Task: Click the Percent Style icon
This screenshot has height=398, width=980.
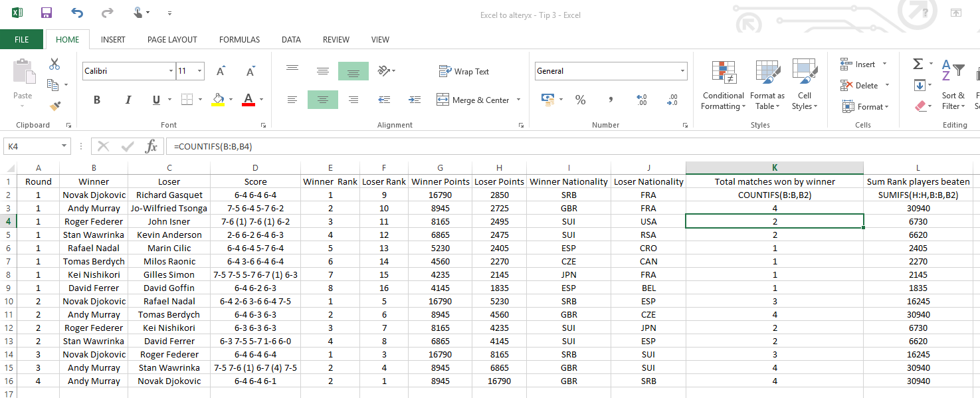Action: tap(580, 100)
